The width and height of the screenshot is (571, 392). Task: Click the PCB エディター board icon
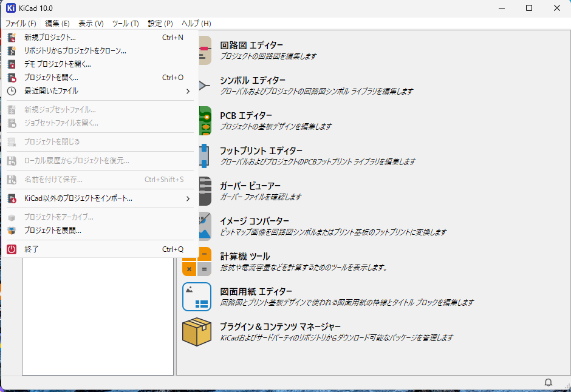click(205, 121)
